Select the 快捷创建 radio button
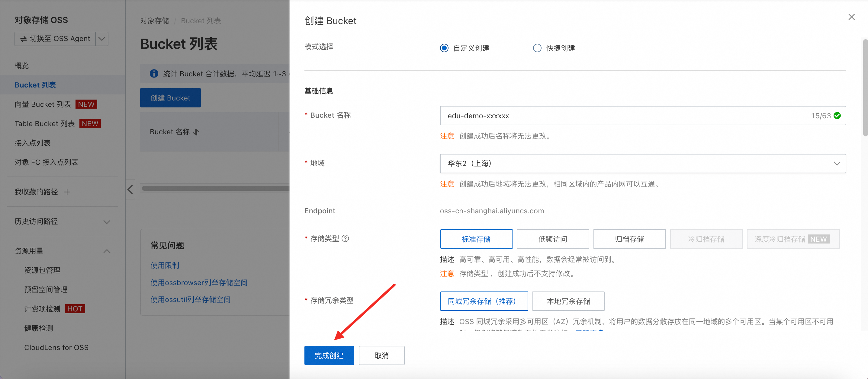 pos(537,48)
